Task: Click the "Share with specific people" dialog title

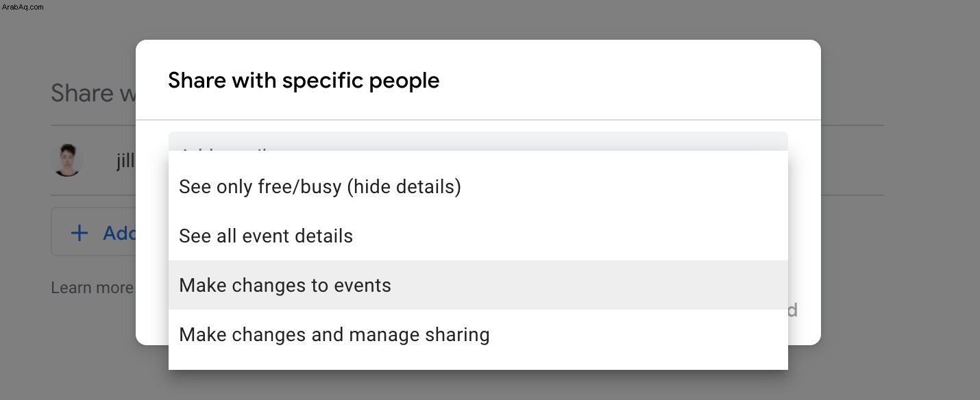Action: (304, 80)
